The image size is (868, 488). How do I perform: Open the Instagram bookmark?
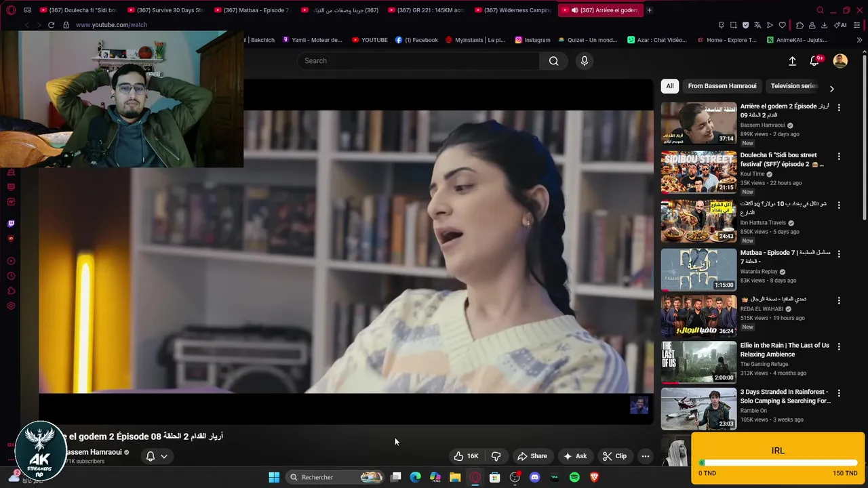[532, 40]
